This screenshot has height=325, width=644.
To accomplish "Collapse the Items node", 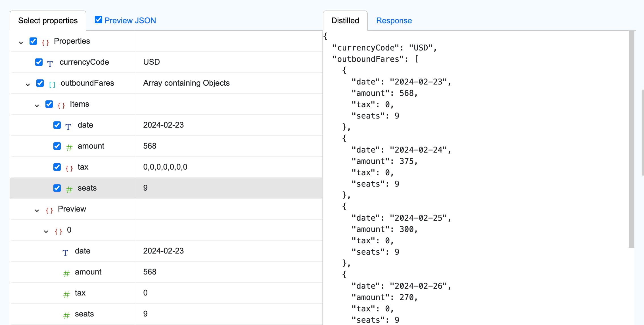I will 37,105.
